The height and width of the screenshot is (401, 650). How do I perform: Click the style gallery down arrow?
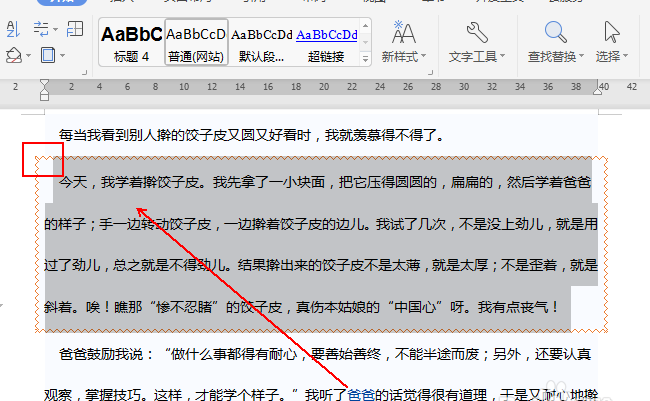tap(365, 42)
